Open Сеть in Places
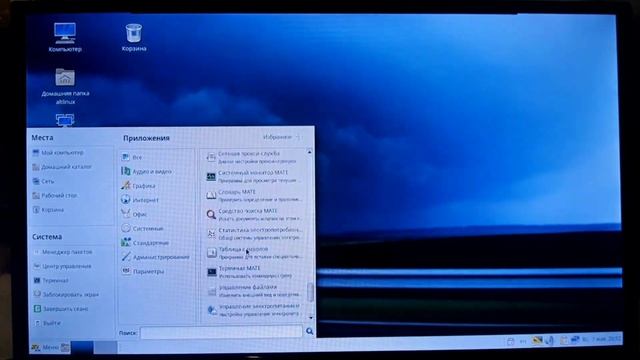This screenshot has width=640, height=360. 43,181
